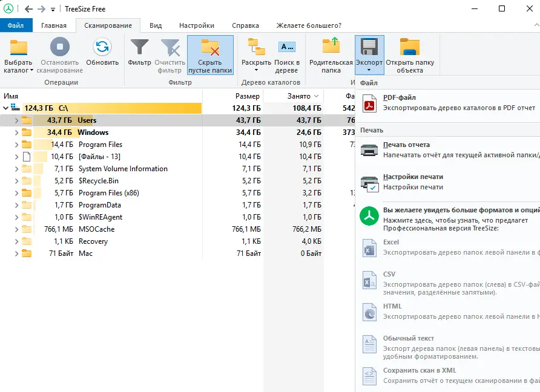Switch to the Главная tab
This screenshot has width=540, height=392.
[x=54, y=25]
